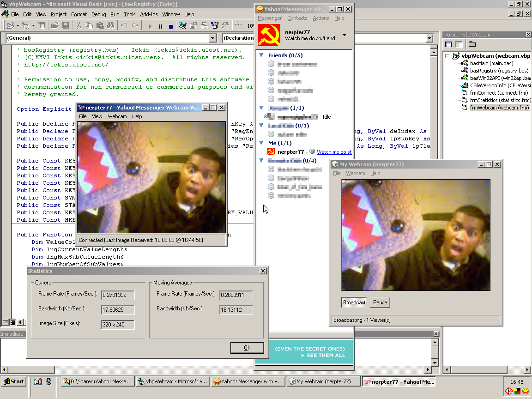
Task: Click the moving average Bandwidth field 18.13112
Action: [x=236, y=309]
